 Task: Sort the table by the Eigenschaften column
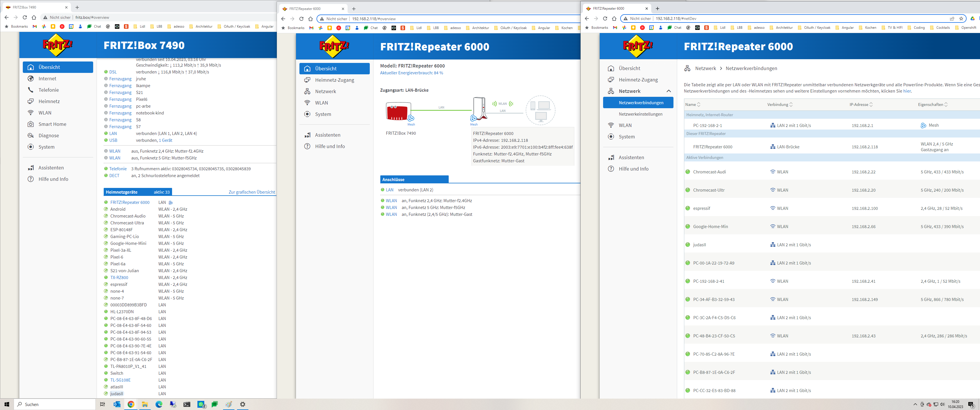(932, 104)
